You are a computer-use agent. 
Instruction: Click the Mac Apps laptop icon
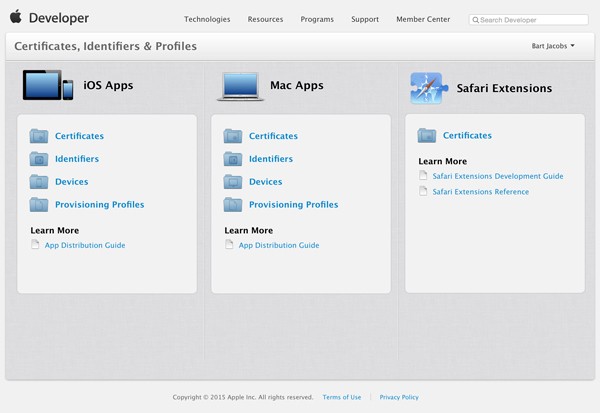[x=241, y=87]
